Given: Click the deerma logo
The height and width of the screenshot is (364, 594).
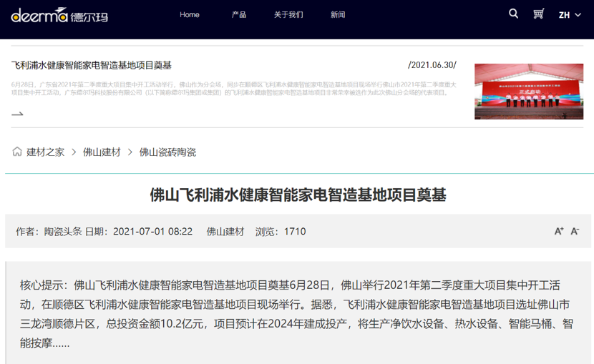Looking at the screenshot, I should 59,15.
